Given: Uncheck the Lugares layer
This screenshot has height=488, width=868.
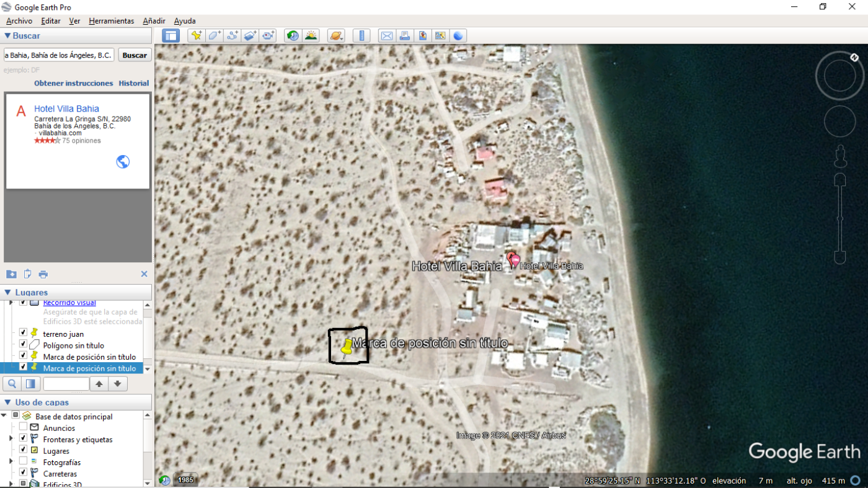Looking at the screenshot, I should pyautogui.click(x=23, y=450).
